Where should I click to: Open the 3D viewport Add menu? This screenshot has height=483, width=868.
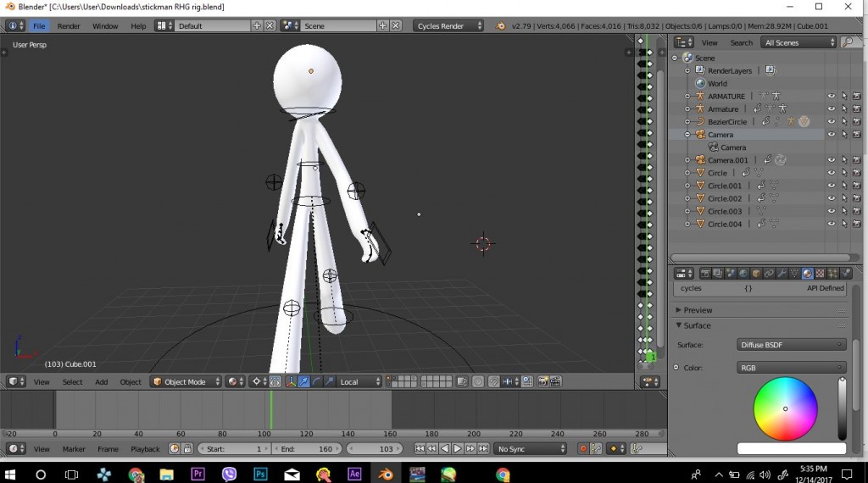point(102,382)
